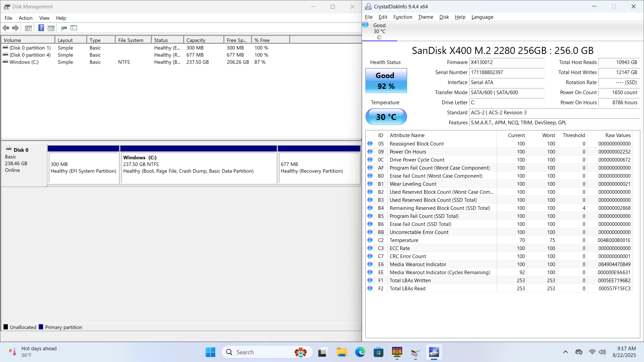Image resolution: width=644 pixels, height=362 pixels.
Task: Expand hidden system tray icons chevron
Action: click(566, 352)
